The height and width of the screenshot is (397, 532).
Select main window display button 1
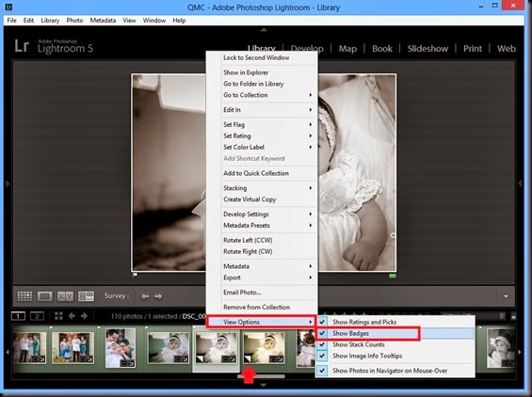(x=18, y=316)
